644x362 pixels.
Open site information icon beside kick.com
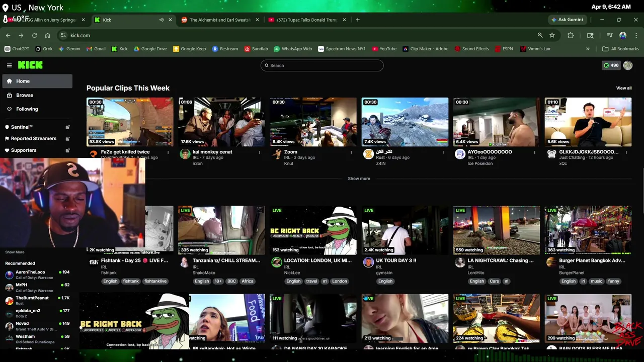tap(63, 35)
